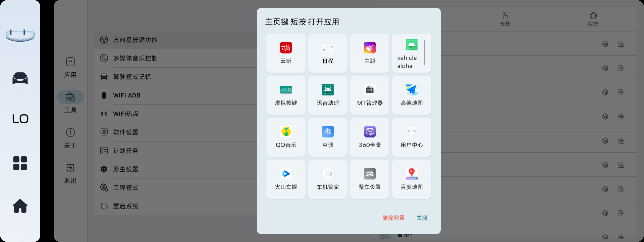This screenshot has height=242, width=644.
Task: Pick the 整车设置 app icon
Action: (370, 179)
